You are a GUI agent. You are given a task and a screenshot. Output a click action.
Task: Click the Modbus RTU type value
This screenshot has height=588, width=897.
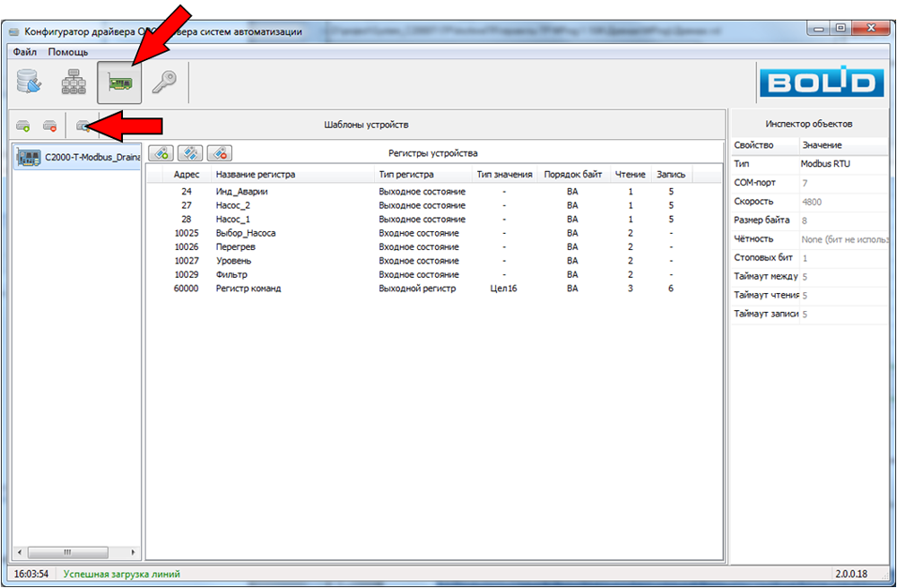(825, 164)
